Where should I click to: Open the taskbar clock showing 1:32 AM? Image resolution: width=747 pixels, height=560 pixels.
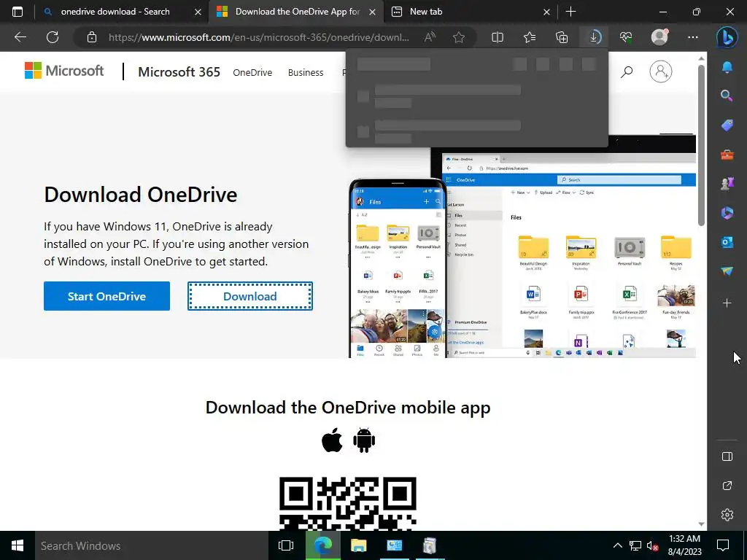(684, 545)
